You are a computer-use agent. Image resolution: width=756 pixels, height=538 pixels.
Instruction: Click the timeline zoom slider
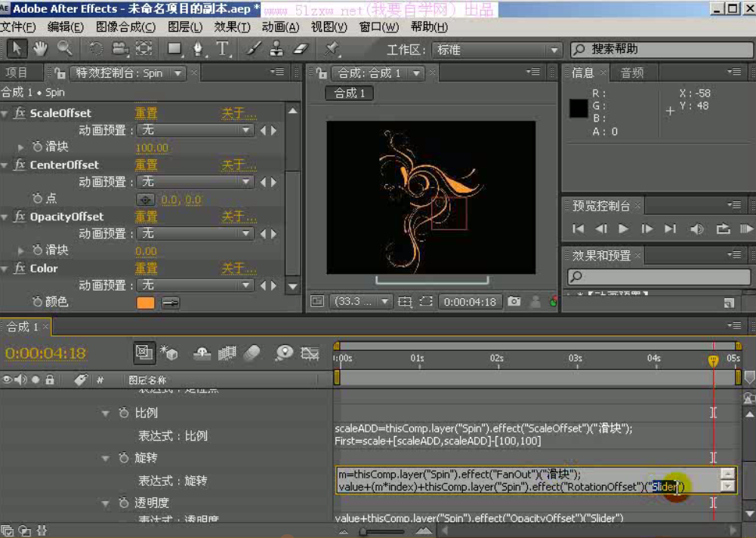[383, 532]
